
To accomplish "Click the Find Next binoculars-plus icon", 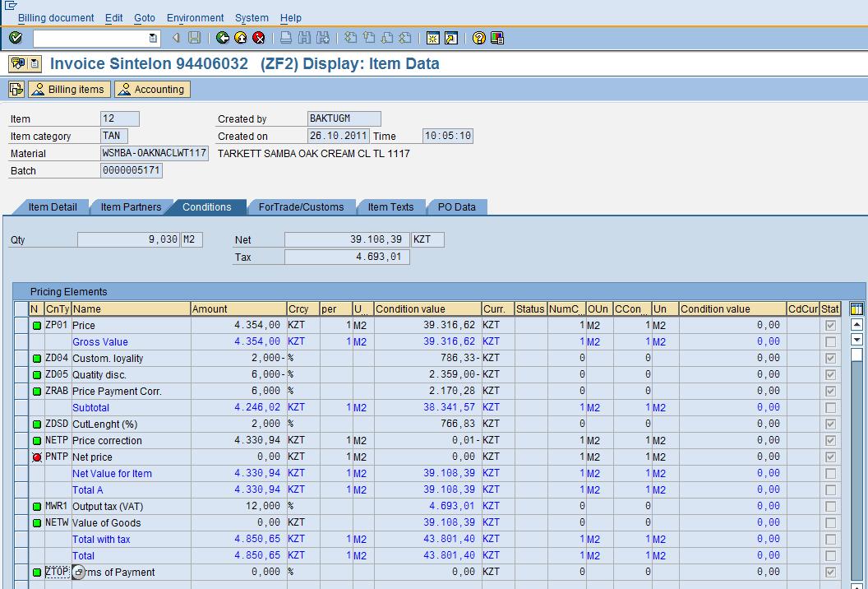I will [323, 38].
